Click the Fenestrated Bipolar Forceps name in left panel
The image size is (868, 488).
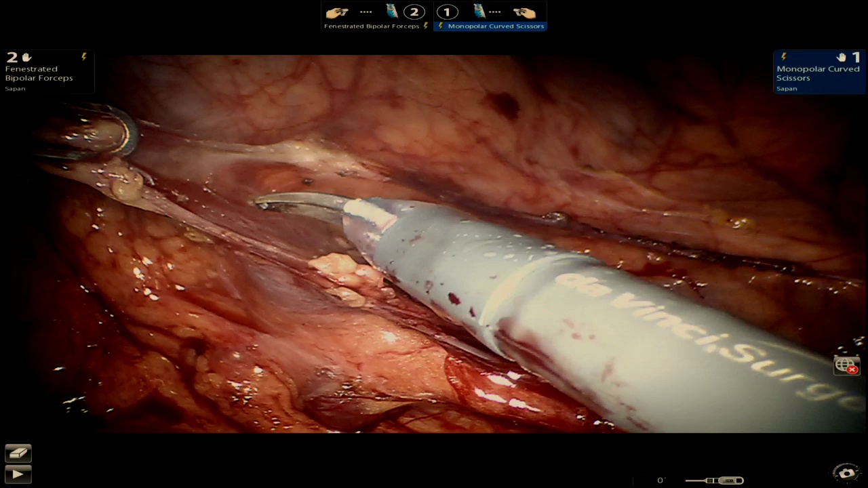coord(39,73)
